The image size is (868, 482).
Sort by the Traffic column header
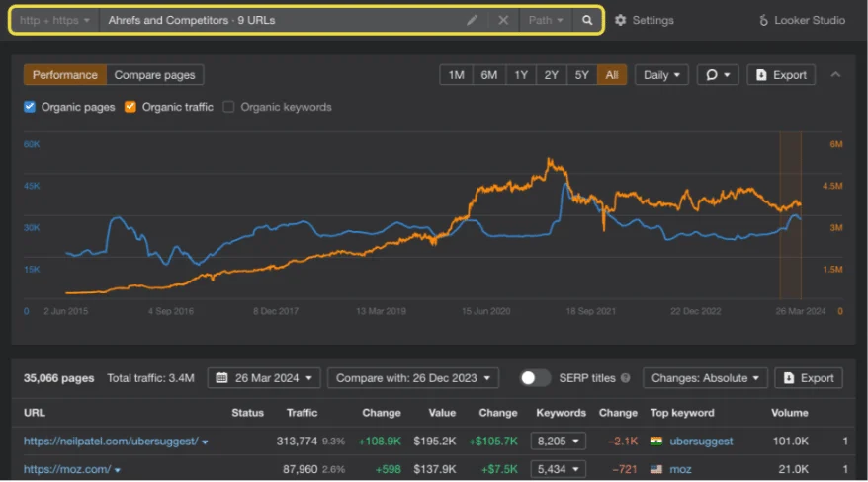click(302, 413)
